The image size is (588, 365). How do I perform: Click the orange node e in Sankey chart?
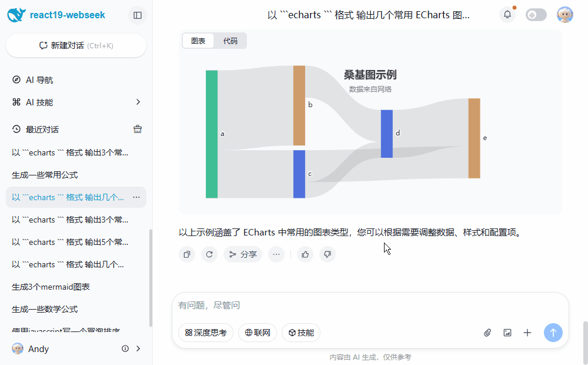[474, 138]
